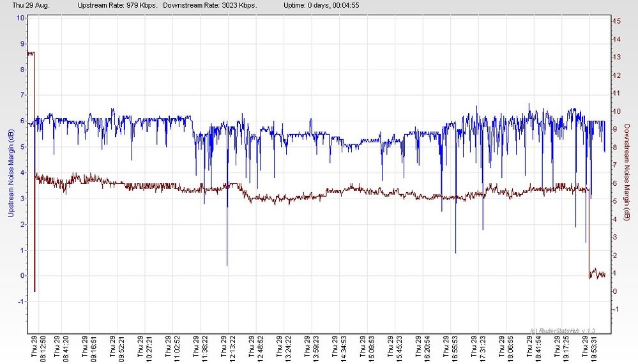Click the Downstream Noise Margin (dB) axis title
This screenshot has width=638, height=364.
coord(627,172)
